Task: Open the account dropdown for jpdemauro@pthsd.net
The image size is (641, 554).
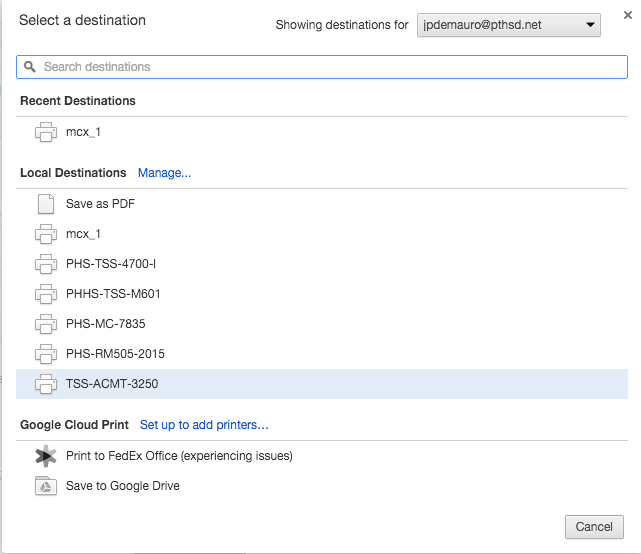Action: coord(508,25)
